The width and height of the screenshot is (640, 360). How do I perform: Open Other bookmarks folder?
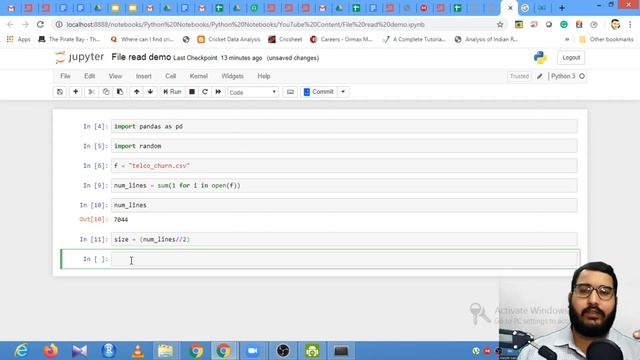(606, 39)
